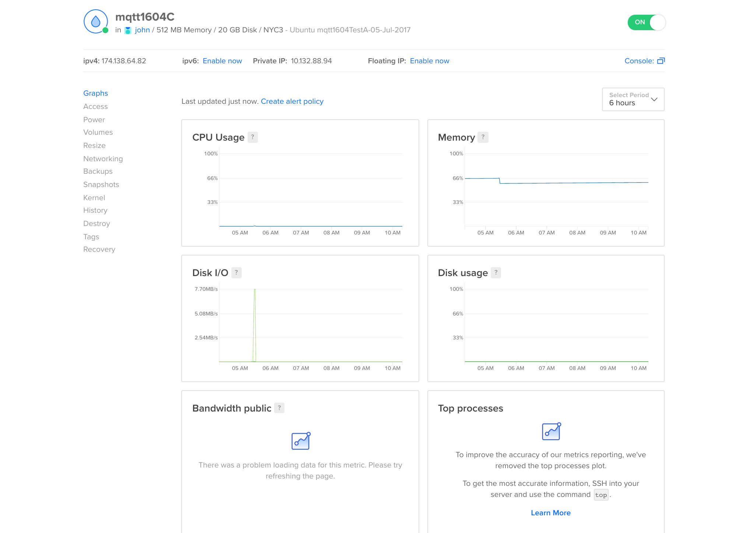Click the Private IP 10.132.88.94
Screen dimensions: 756x533
(311, 61)
